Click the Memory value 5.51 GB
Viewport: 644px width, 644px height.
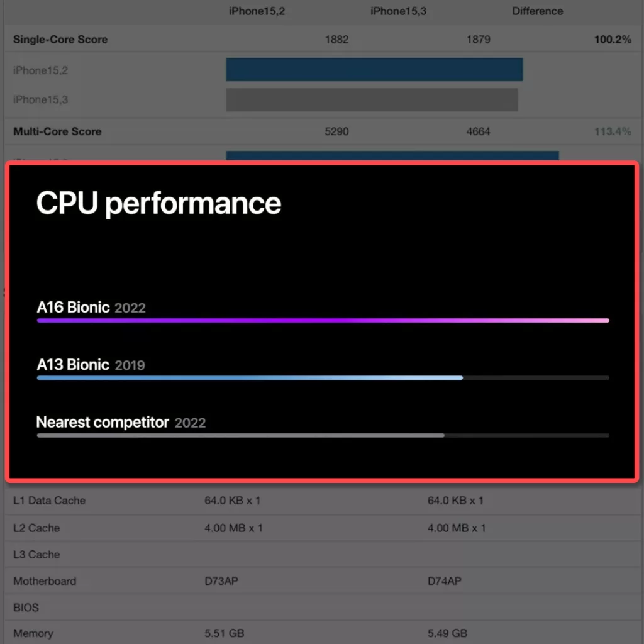(x=225, y=633)
